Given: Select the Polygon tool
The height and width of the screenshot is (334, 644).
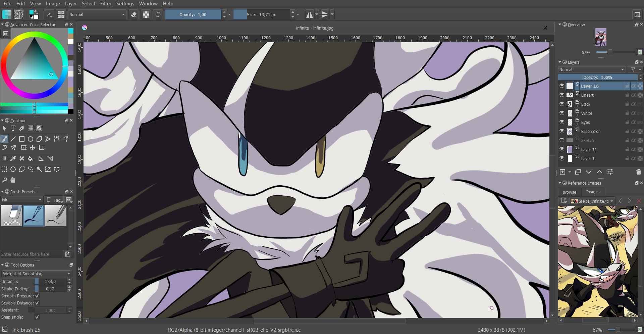Looking at the screenshot, I should point(39,139).
